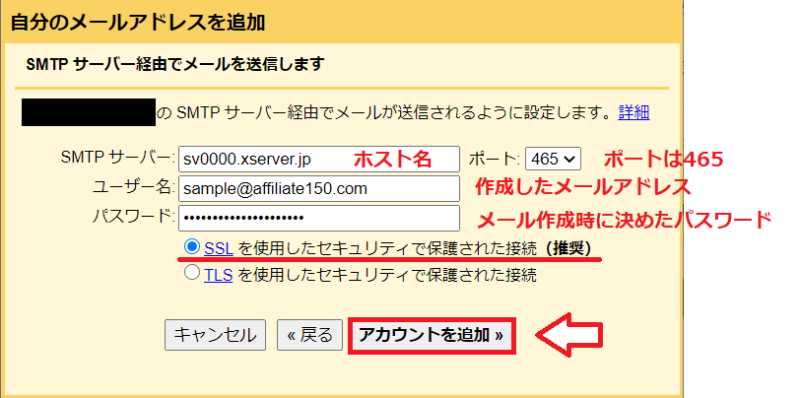Click into the パスワード field
This screenshot has width=800, height=398.
pos(319,218)
